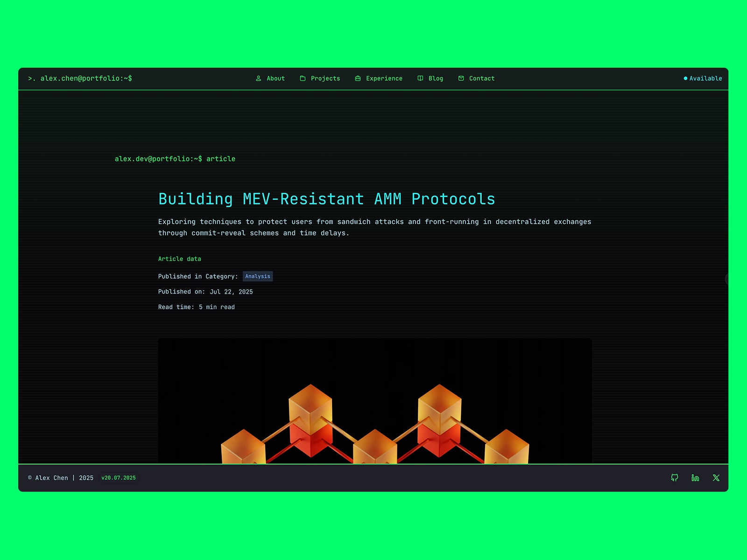Open the Experience text label in navigation
The image size is (747, 560).
[x=384, y=78]
